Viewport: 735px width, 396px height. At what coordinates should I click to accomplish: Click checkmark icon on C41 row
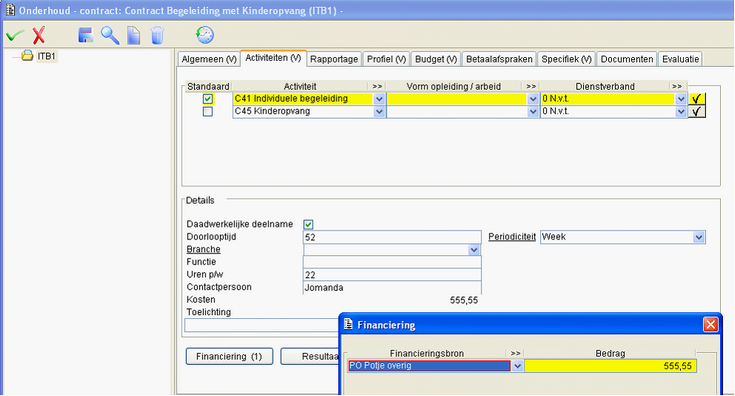click(x=697, y=99)
